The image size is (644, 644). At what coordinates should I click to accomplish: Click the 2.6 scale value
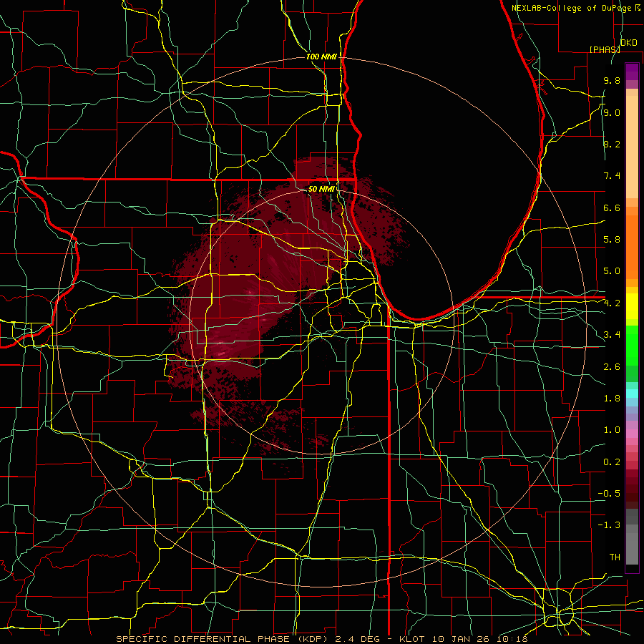(612, 367)
